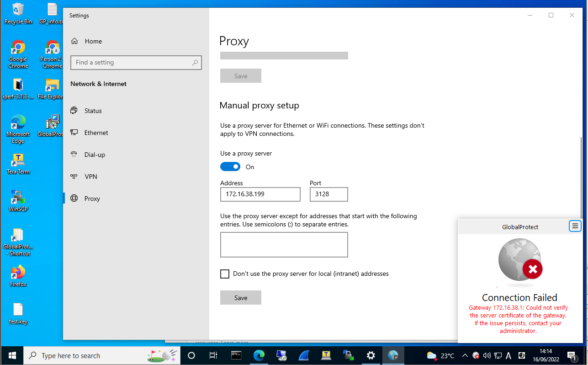This screenshot has width=588, height=365.
Task: Switch to the VPN settings section
Action: (x=90, y=177)
